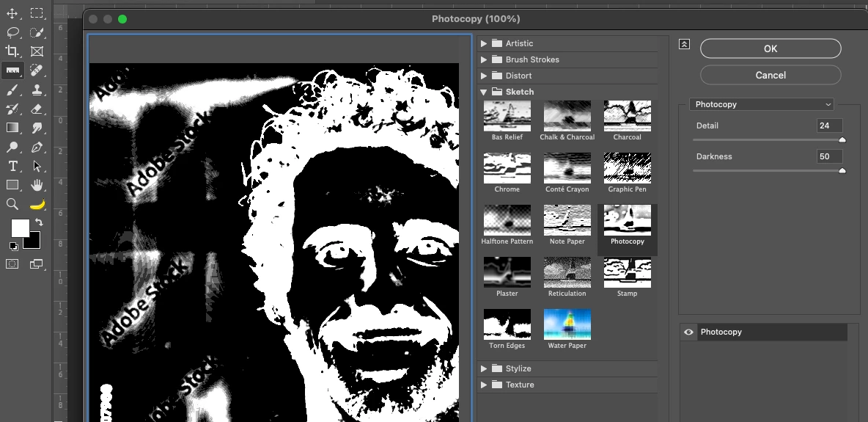Click the white foreground color swatch

click(19, 227)
